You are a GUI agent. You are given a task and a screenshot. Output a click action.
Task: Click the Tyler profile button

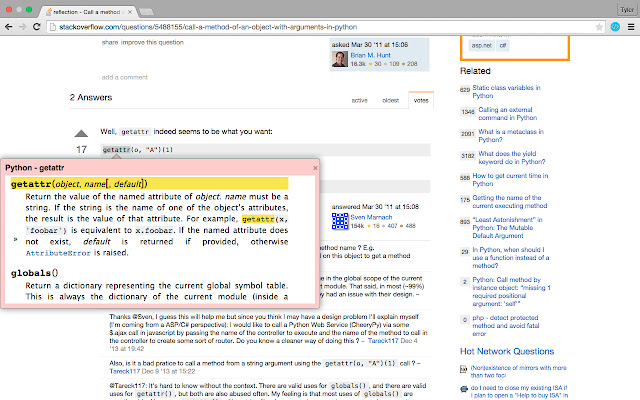[627, 9]
